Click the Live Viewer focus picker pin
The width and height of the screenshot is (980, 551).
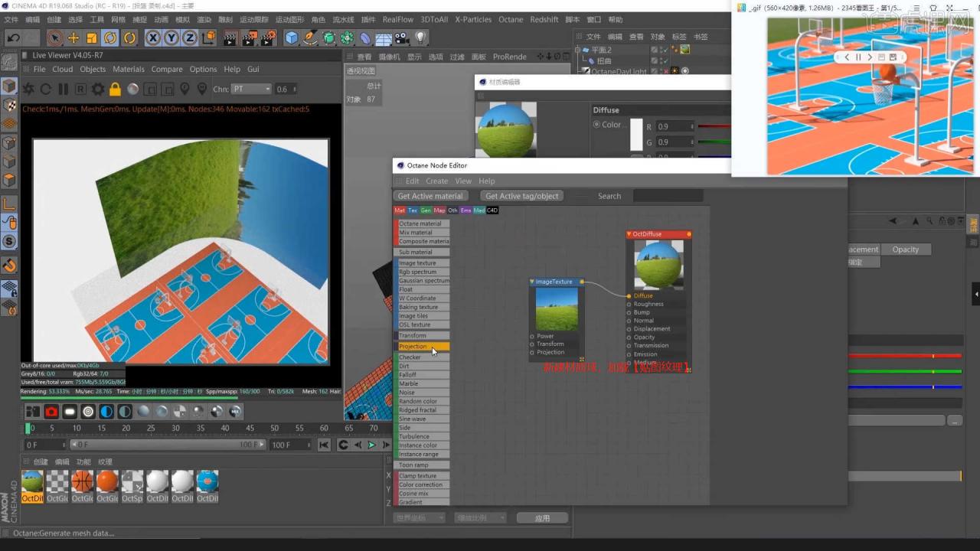[185, 90]
